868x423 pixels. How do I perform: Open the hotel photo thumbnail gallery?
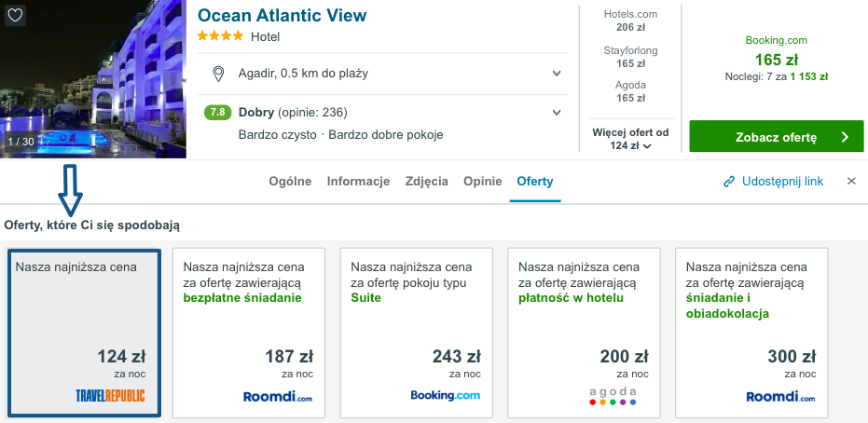click(x=93, y=79)
